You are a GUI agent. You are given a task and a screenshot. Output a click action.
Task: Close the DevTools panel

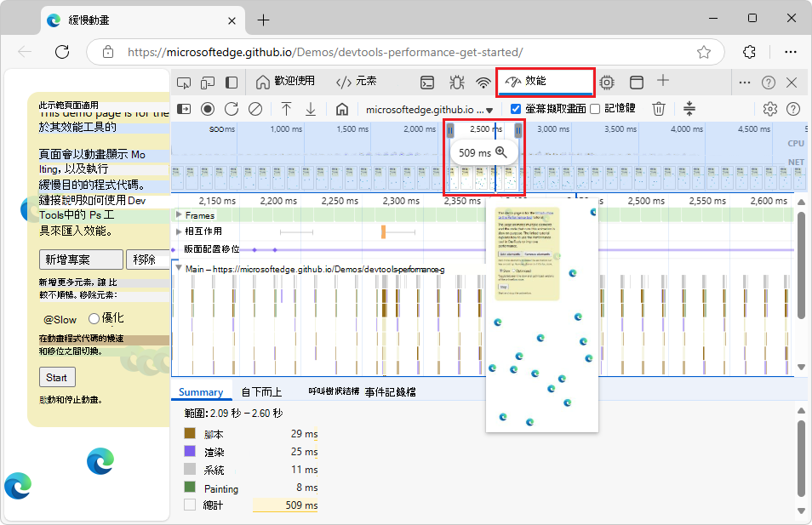pos(792,83)
